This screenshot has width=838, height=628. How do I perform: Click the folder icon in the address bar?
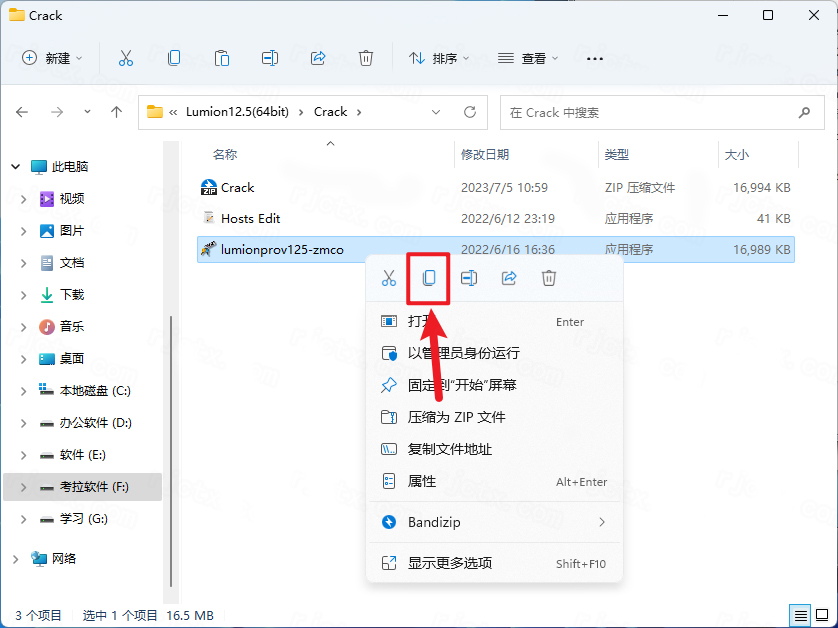[155, 112]
